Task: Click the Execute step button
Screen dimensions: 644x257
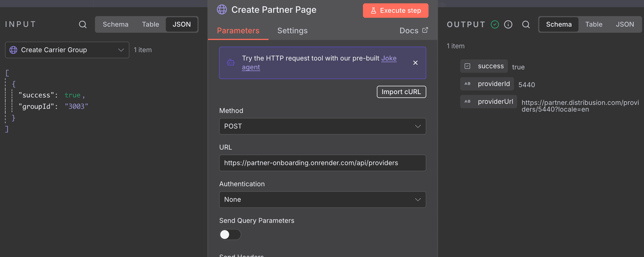Action: point(395,11)
